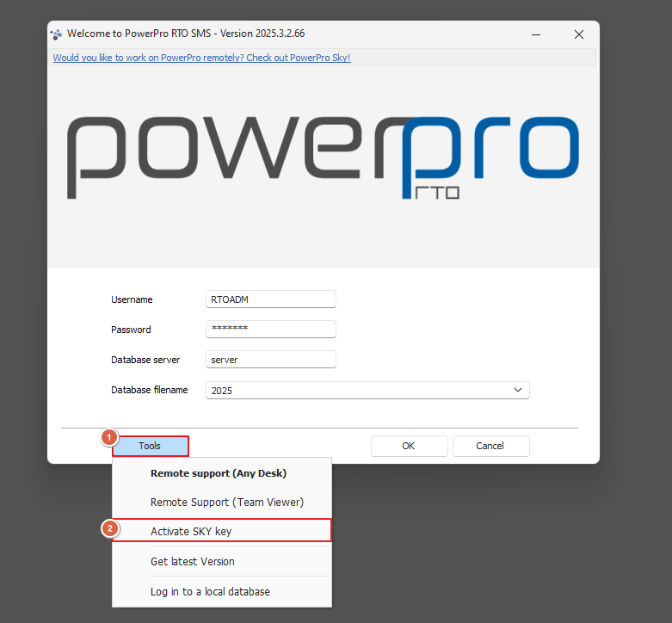Click OK to log in

click(409, 446)
